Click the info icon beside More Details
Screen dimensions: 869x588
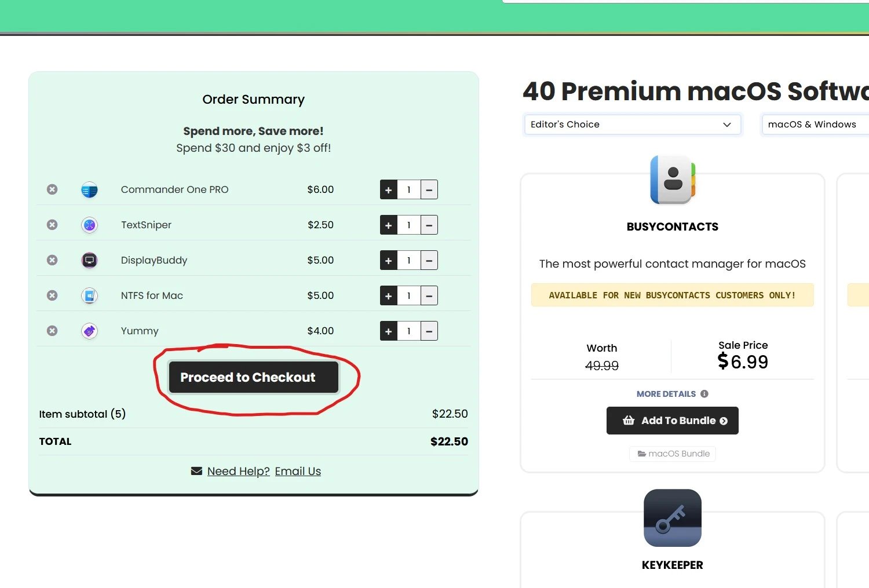[704, 394]
